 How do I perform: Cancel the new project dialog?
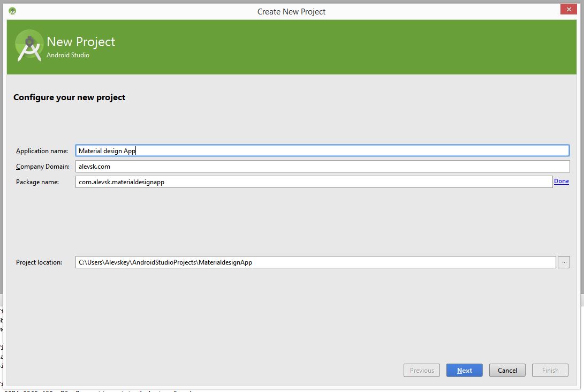(506, 370)
